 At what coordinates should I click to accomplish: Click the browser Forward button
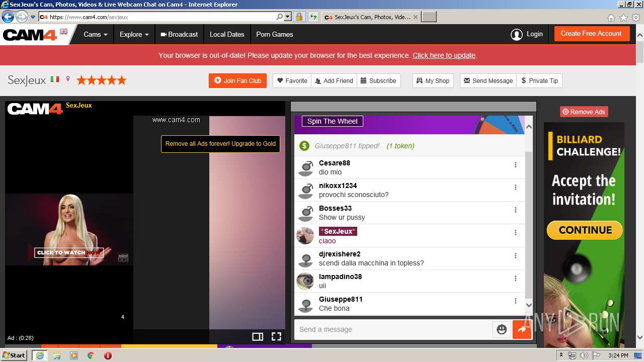22,17
